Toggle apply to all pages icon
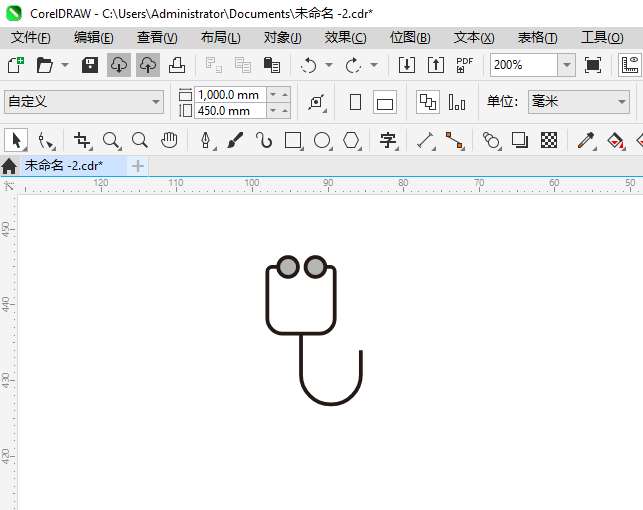The width and height of the screenshot is (643, 510). (428, 102)
